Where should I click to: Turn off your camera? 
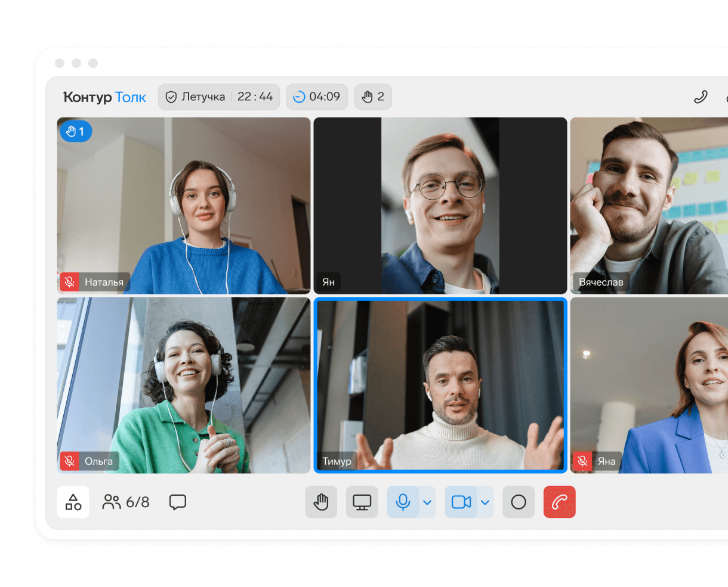coord(461,502)
